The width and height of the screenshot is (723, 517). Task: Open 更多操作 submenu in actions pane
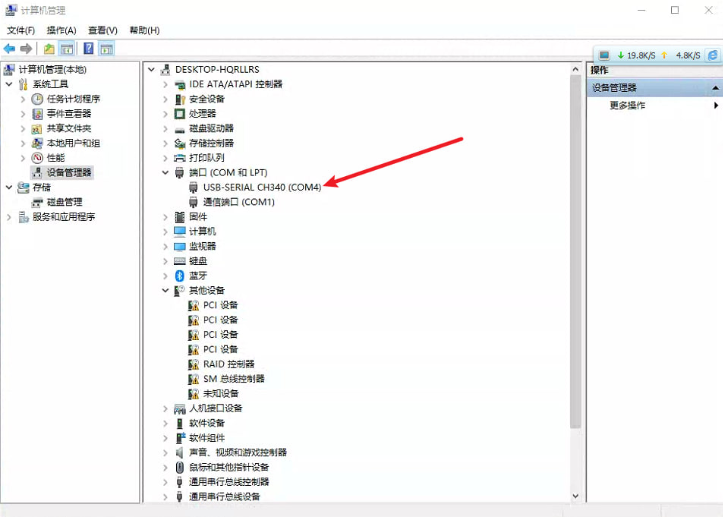(x=627, y=105)
